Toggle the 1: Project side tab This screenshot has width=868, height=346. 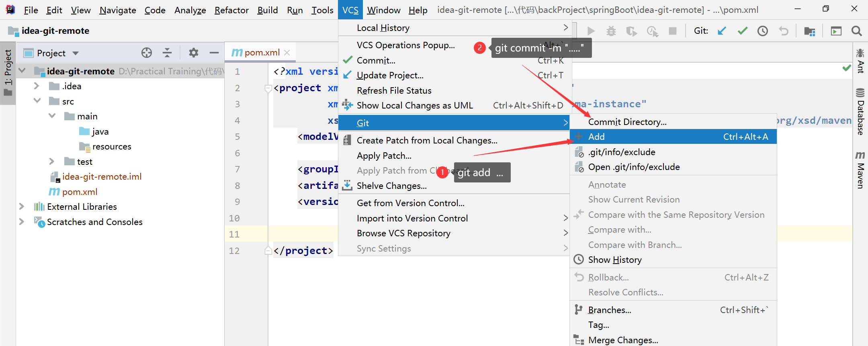[x=8, y=73]
